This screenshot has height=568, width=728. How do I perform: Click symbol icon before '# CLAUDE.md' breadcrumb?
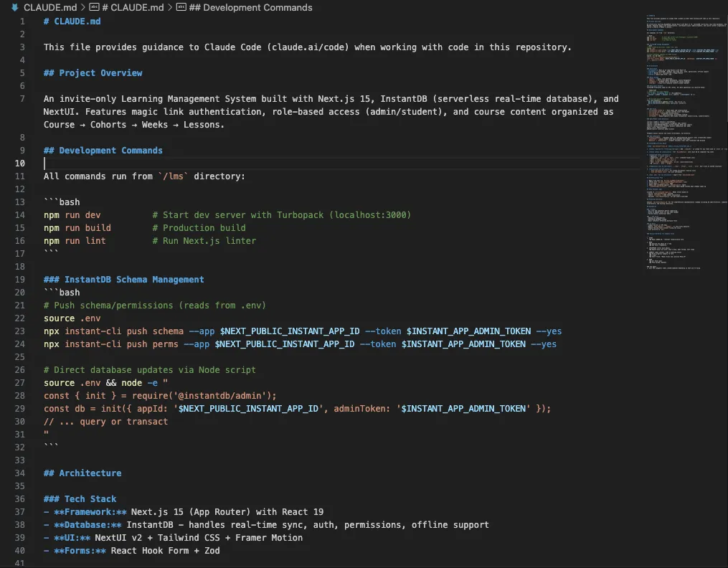click(94, 8)
